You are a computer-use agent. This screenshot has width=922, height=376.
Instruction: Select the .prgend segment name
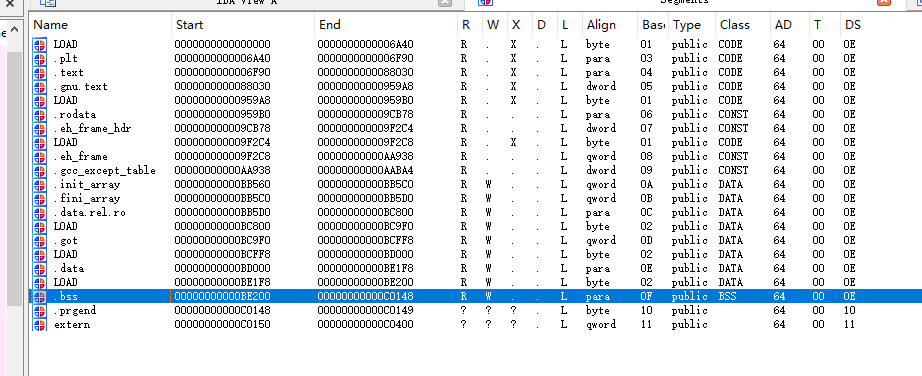click(x=75, y=310)
